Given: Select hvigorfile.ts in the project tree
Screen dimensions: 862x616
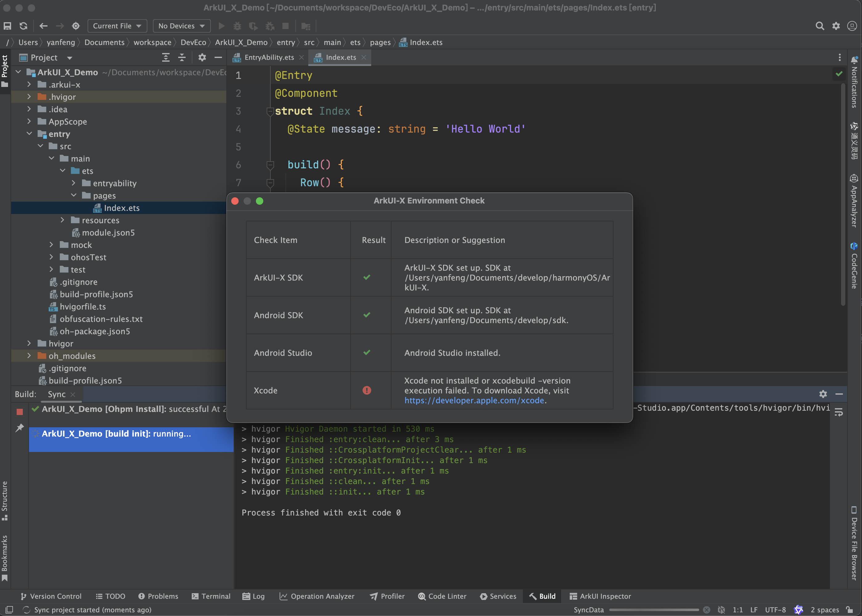Looking at the screenshot, I should click(x=83, y=306).
